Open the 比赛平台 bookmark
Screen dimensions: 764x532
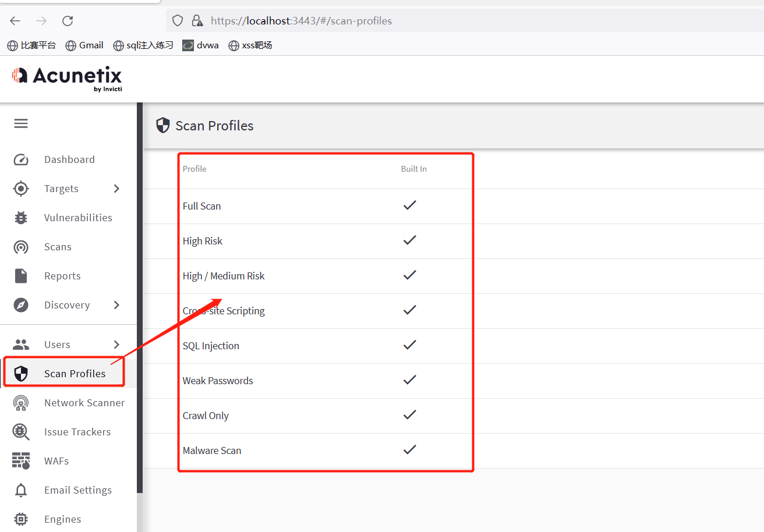pyautogui.click(x=31, y=45)
